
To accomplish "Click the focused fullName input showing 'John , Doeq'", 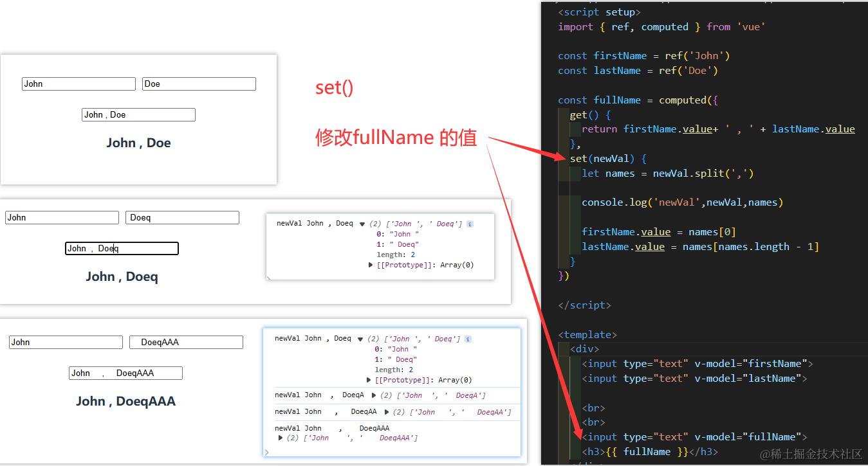I will pos(122,248).
